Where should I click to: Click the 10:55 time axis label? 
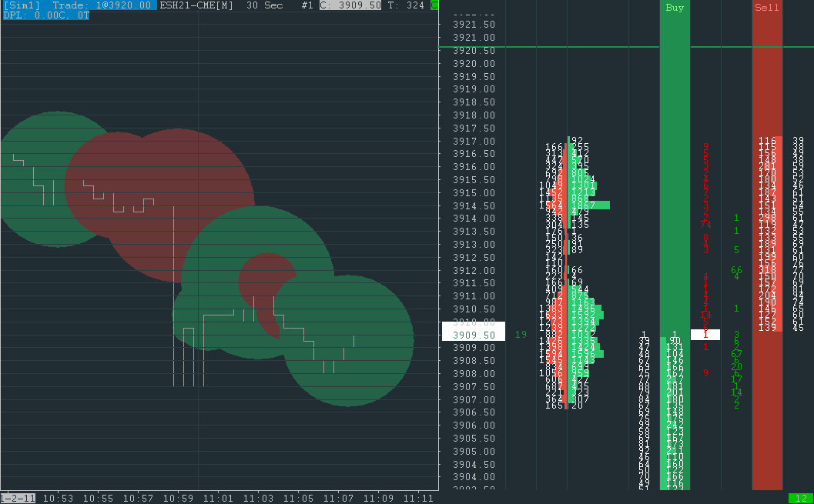pos(98,499)
